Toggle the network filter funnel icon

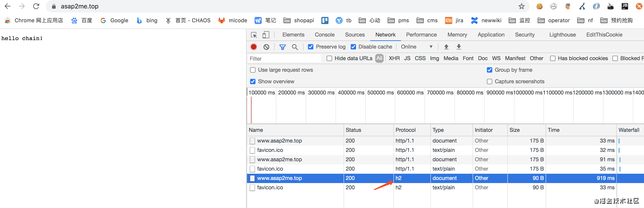(282, 47)
